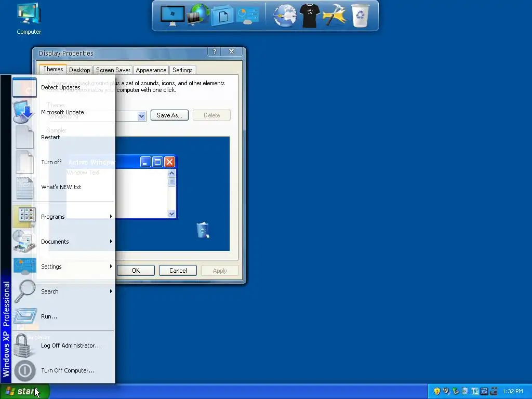The image size is (532, 399).
Task: Click the Display Properties help question button
Action: tap(214, 51)
